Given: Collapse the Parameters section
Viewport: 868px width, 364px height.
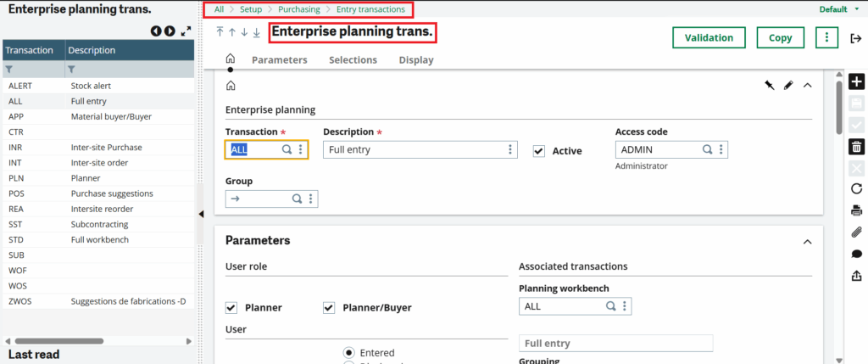Looking at the screenshot, I should (x=806, y=241).
